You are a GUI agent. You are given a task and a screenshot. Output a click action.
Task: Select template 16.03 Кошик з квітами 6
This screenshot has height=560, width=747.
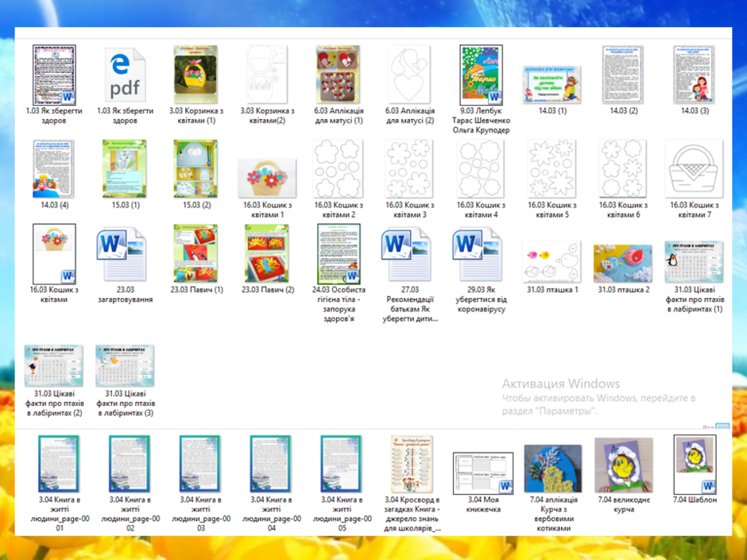point(623,168)
